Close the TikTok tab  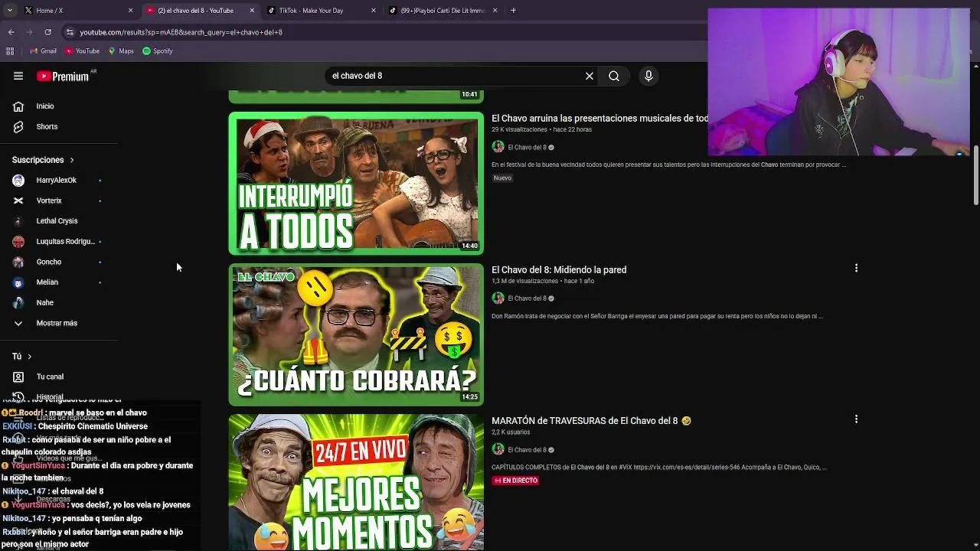point(374,11)
